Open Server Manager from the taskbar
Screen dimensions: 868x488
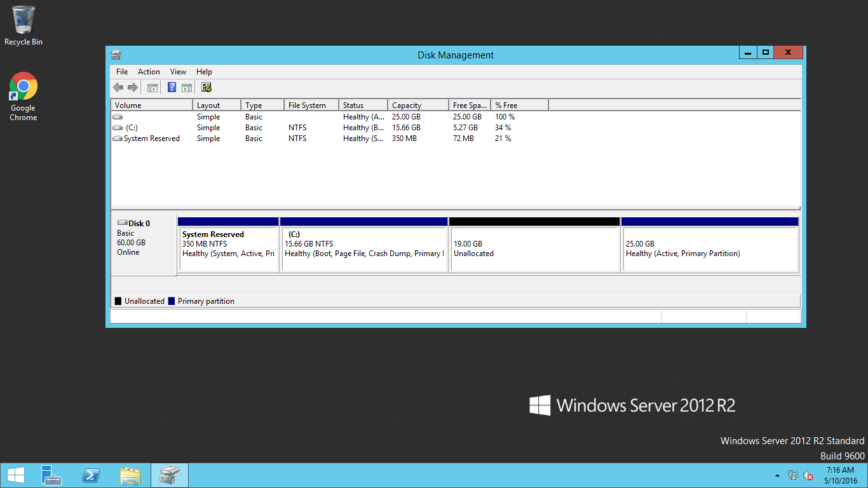[51, 475]
